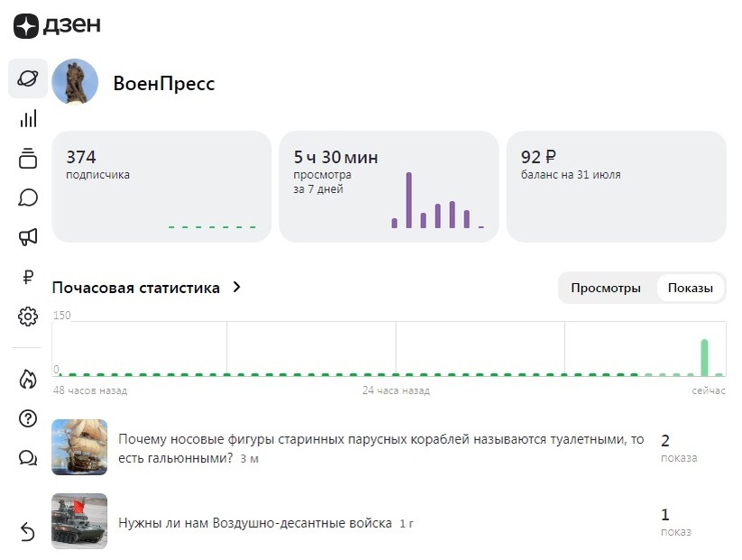Expand Почасовая статистика chevron
The width and height of the screenshot is (742, 560).
[x=237, y=287]
